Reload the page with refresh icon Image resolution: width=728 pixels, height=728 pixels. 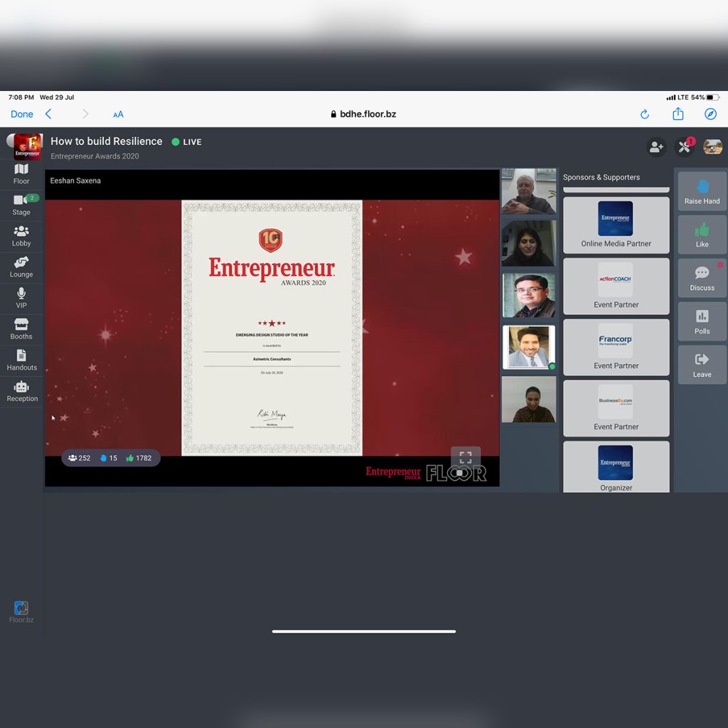644,114
